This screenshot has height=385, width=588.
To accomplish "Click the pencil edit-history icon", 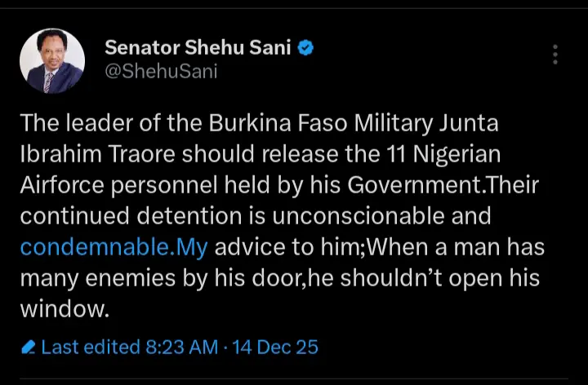I will 29,347.
